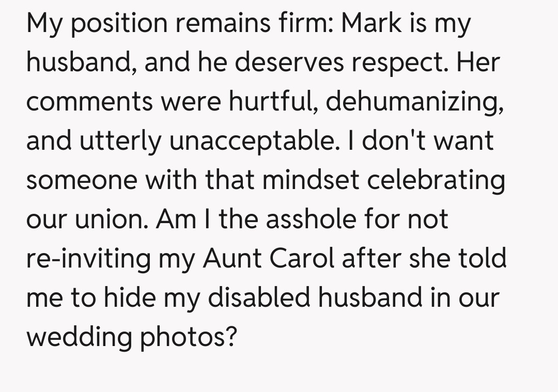Viewport: 558px width, 392px height.
Task: Click the word "dehumanizing" in the post
Action: click(x=414, y=103)
